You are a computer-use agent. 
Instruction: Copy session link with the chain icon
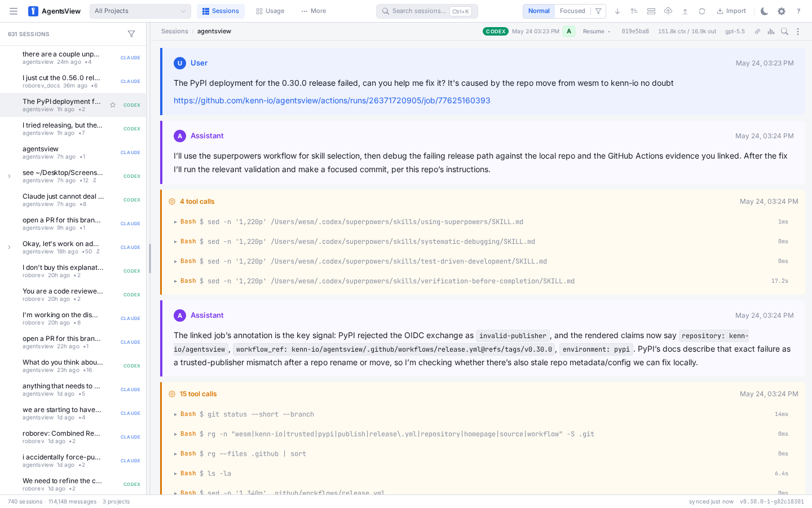click(757, 32)
